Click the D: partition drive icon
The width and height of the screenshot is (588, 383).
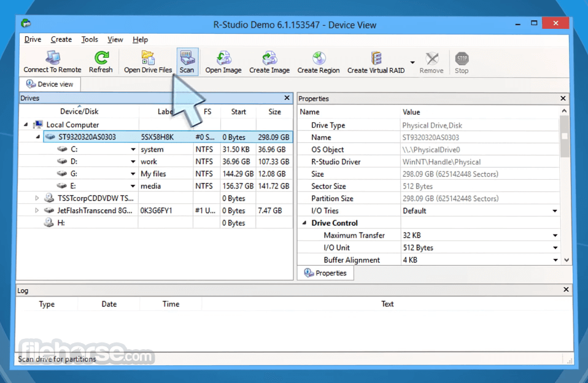pyautogui.click(x=62, y=161)
